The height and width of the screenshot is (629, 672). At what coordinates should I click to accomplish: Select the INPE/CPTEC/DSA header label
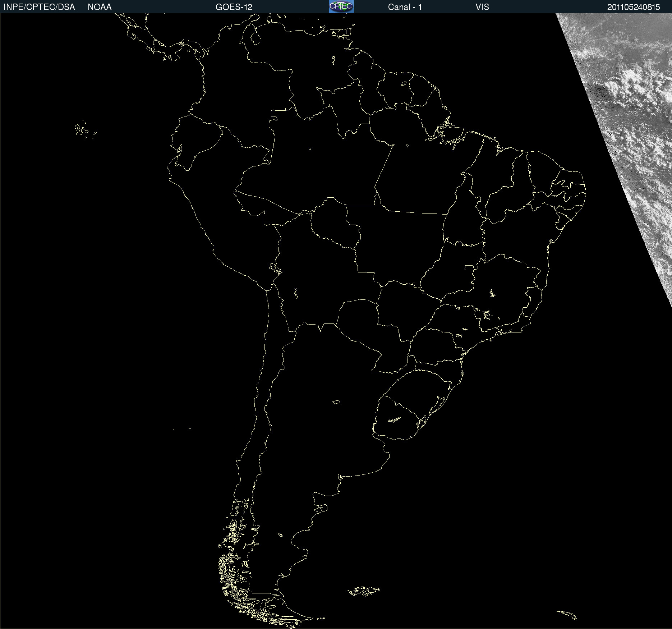[x=39, y=7]
